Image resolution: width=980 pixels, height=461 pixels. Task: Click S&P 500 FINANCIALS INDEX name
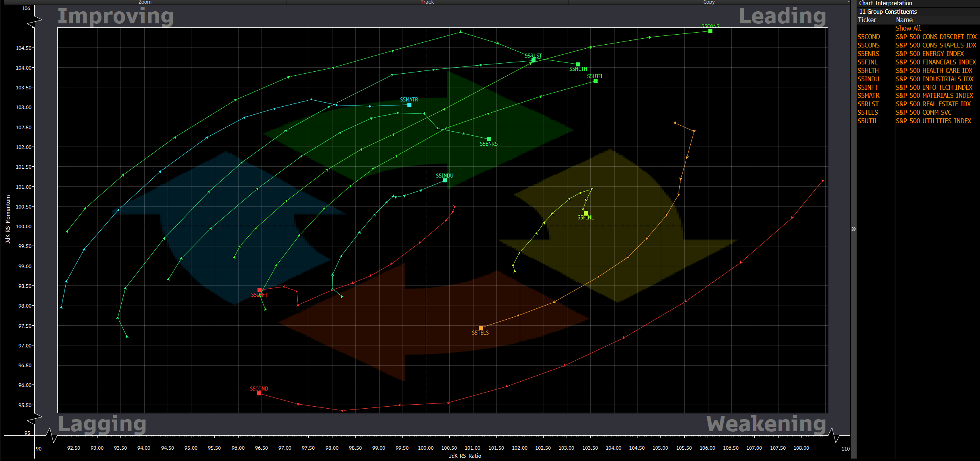point(936,62)
